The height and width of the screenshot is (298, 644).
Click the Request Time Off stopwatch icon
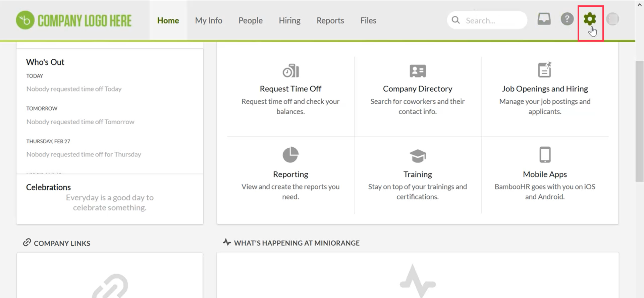tap(290, 70)
